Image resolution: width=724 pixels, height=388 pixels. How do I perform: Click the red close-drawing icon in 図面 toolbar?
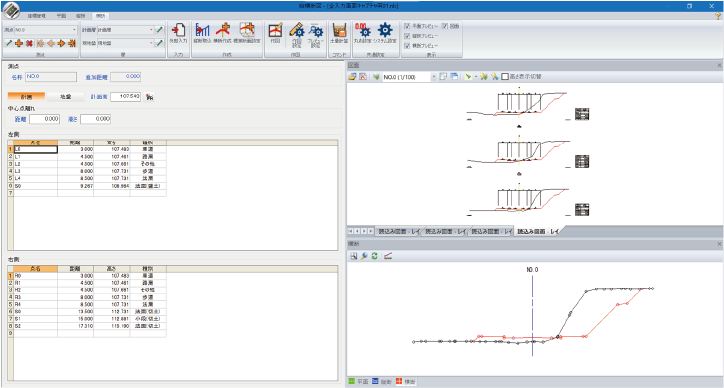[363, 77]
